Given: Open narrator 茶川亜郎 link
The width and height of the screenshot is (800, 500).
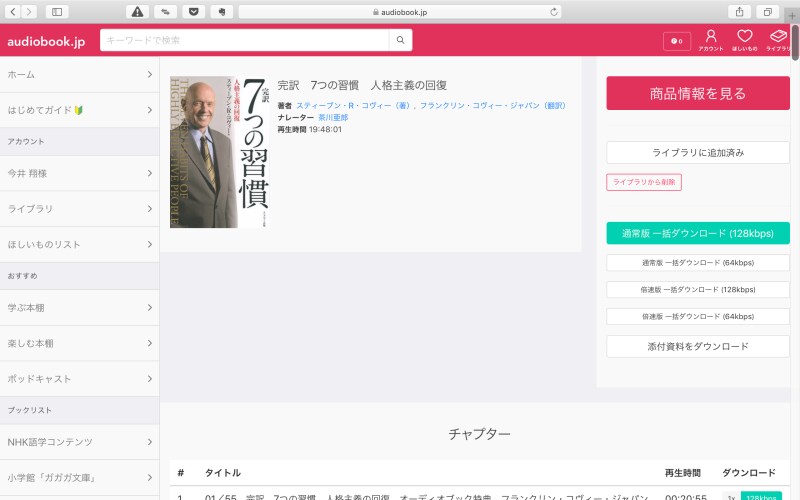Looking at the screenshot, I should pyautogui.click(x=333, y=117).
